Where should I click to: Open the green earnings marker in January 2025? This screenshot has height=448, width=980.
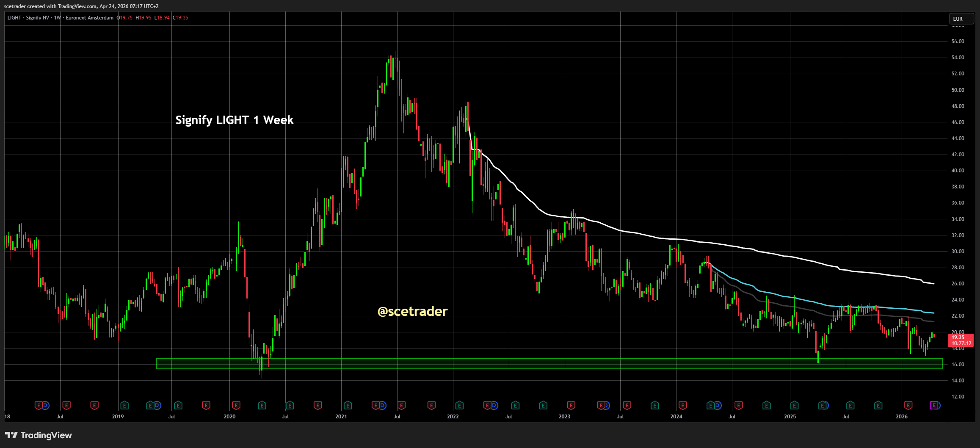point(795,406)
